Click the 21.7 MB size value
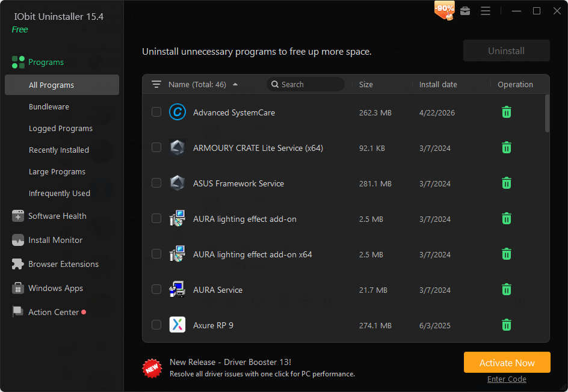 (x=373, y=290)
